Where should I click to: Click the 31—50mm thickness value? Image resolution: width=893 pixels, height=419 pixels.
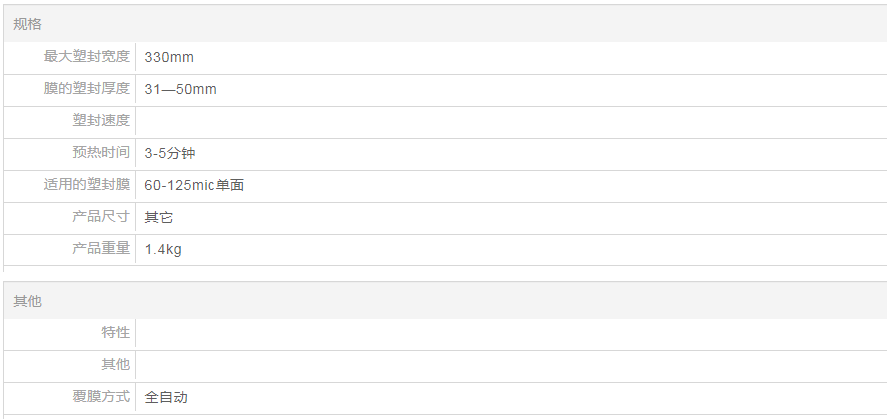click(x=180, y=89)
